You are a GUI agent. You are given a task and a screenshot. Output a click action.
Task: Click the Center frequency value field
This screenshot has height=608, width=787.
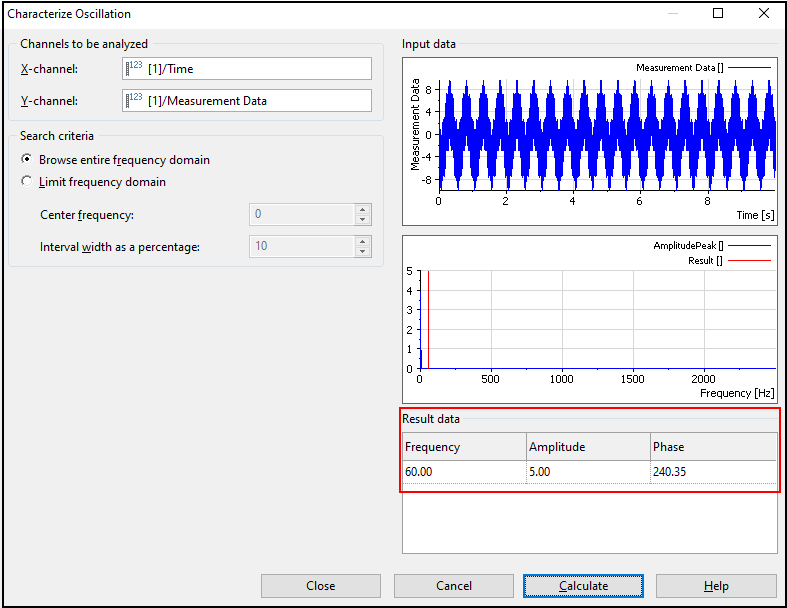300,215
